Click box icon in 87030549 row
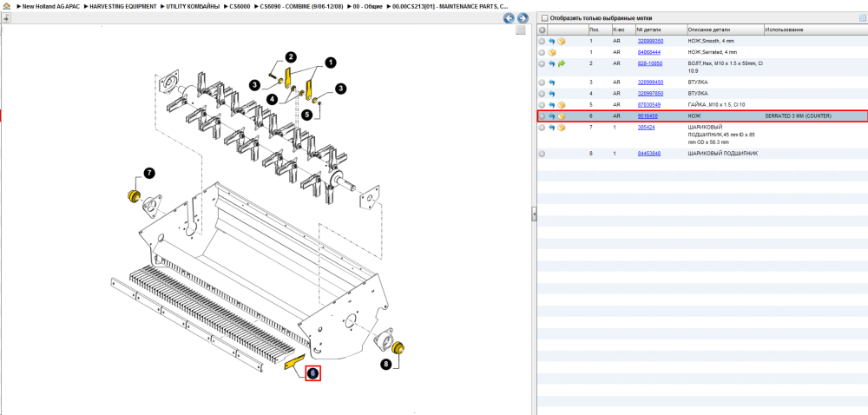 coord(562,104)
